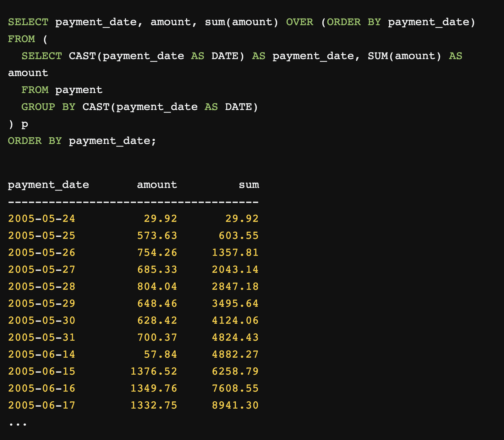The image size is (504, 440).
Task: Select date 2005-06-16
Action: (x=42, y=388)
